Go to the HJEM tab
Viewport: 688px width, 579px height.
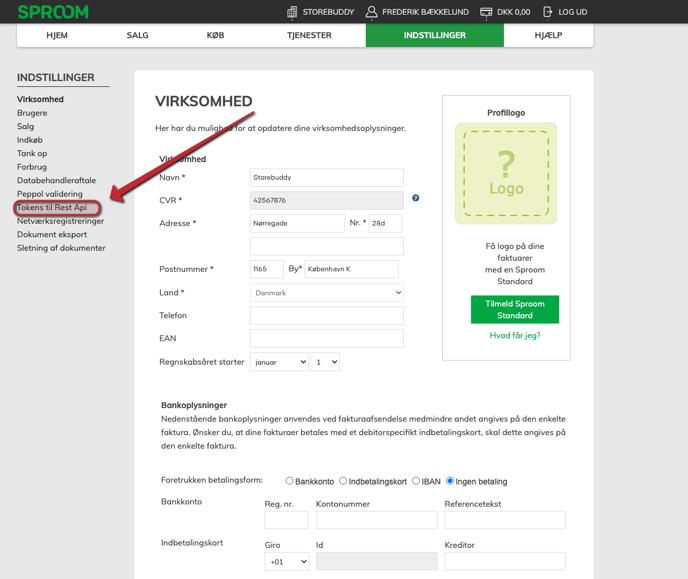coord(57,35)
